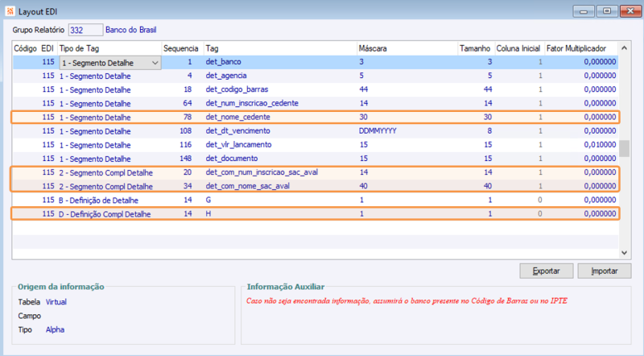Click the Coluna Inicial column header
Image resolution: width=644 pixels, height=356 pixels.
(518, 48)
